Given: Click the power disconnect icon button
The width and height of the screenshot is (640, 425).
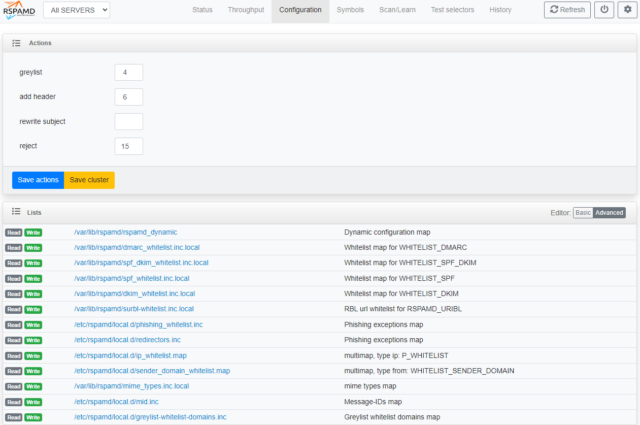Looking at the screenshot, I should [604, 10].
